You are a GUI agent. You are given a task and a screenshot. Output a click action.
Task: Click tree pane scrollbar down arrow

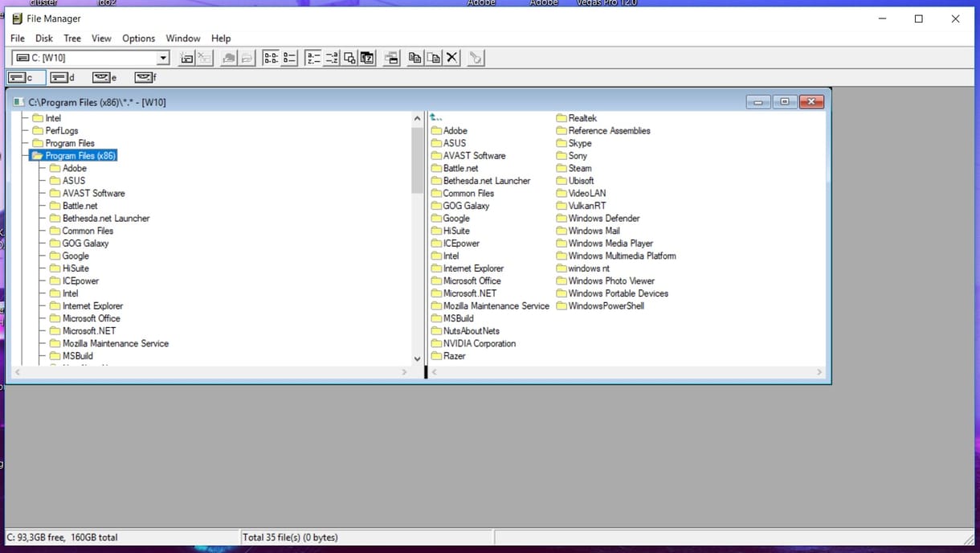click(x=417, y=358)
